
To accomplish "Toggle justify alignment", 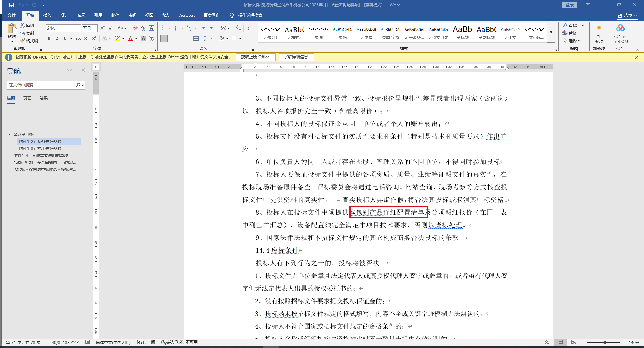I will 188,38.
